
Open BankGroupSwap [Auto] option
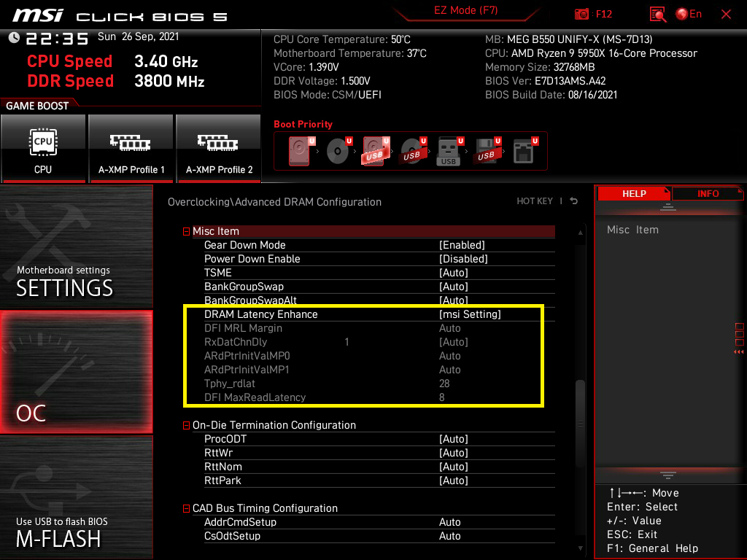tap(454, 286)
